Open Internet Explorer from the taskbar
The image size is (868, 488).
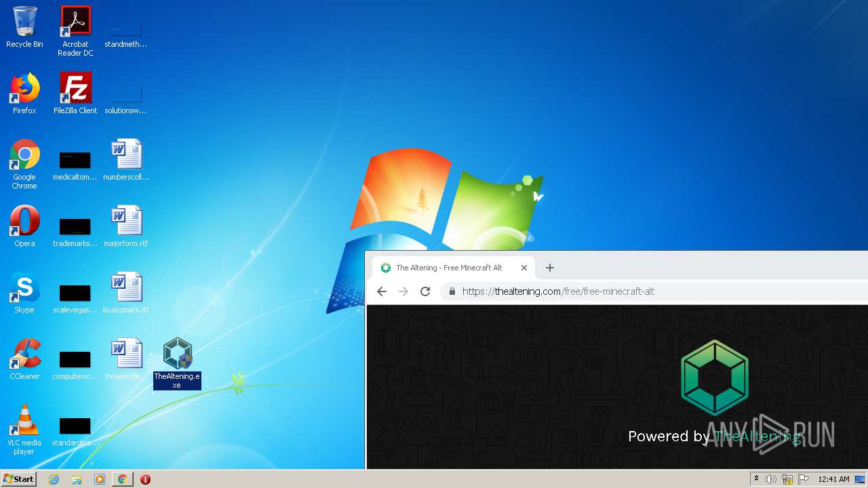click(54, 479)
